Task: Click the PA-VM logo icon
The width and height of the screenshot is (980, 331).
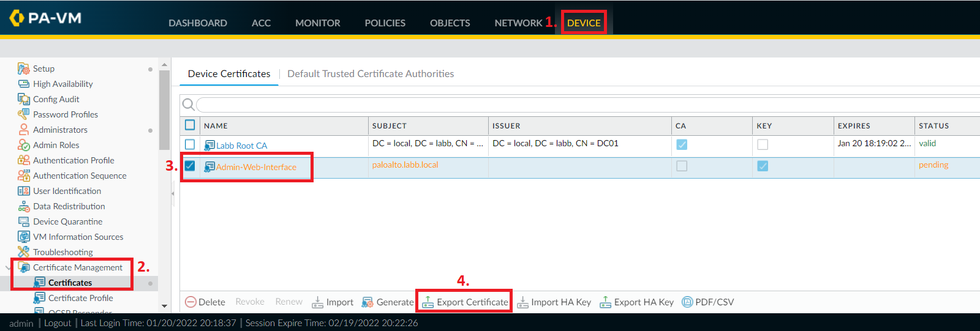Action: click(x=17, y=18)
